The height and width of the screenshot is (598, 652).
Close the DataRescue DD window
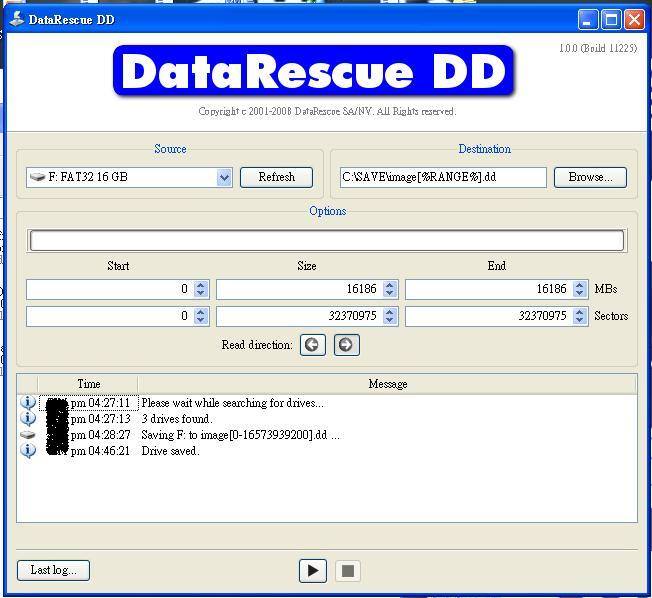click(x=635, y=20)
